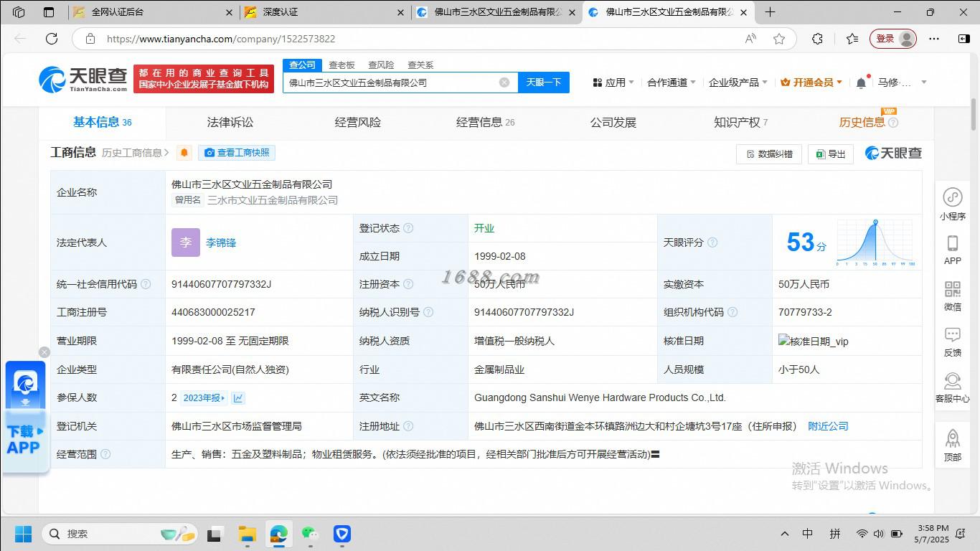Click 导出 export button
Image resolution: width=980 pixels, height=551 pixels.
tap(830, 154)
